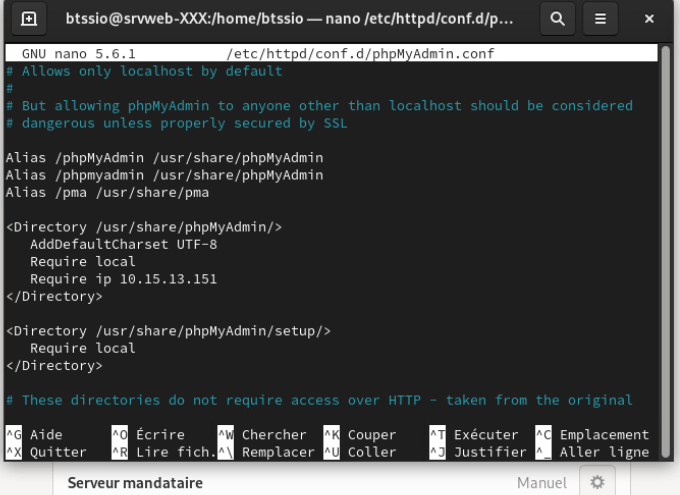The width and height of the screenshot is (680, 495).
Task: Place cursor on Require ip 10.15.13.151 line
Action: click(123, 279)
